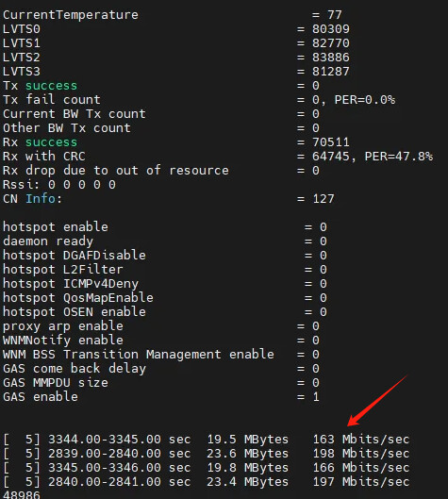
Task: Click the 23.4 MBytes transfer value
Action: pos(247,482)
